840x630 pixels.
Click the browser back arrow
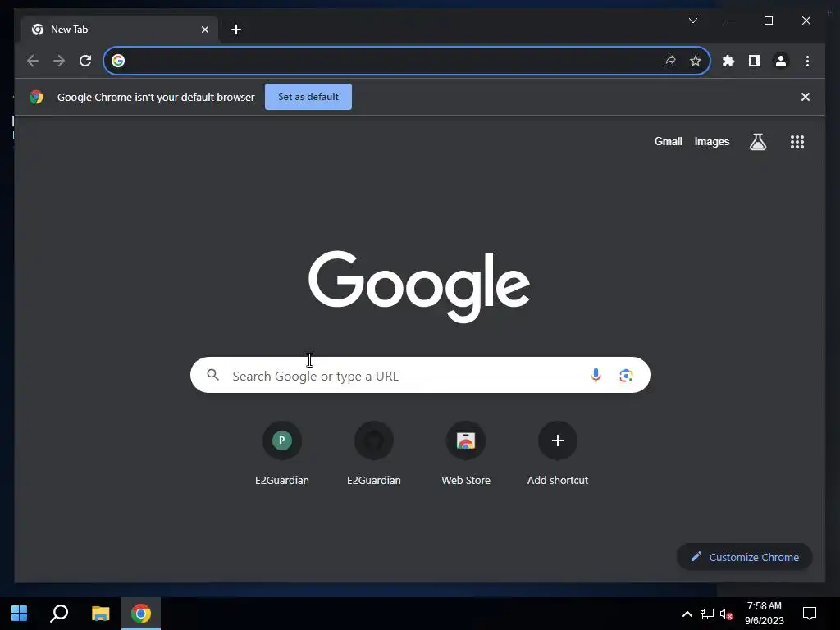(x=33, y=61)
